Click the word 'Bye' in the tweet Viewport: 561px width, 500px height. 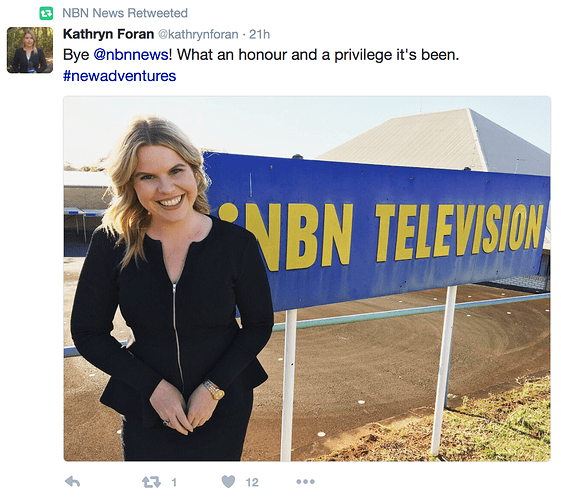[x=76, y=55]
